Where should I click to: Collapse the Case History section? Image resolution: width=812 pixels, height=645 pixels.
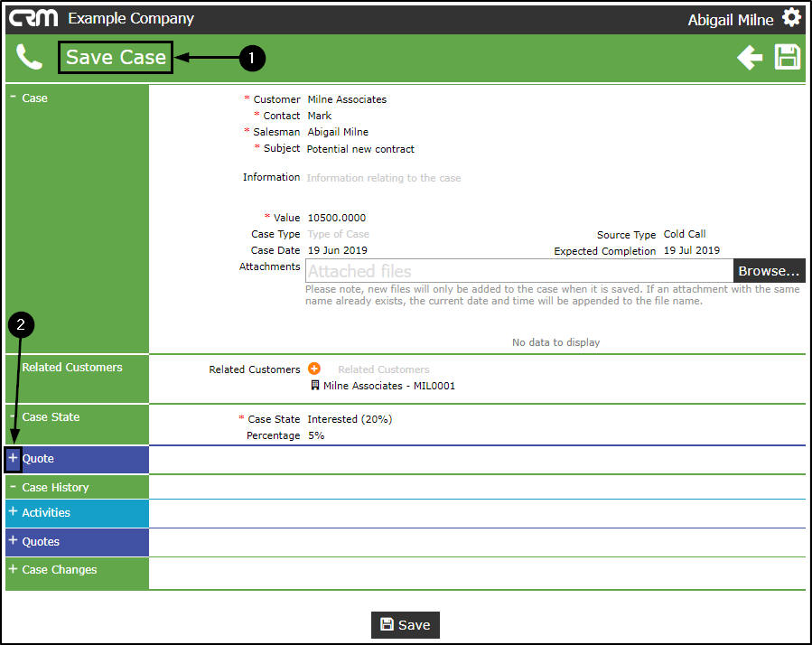[13, 487]
